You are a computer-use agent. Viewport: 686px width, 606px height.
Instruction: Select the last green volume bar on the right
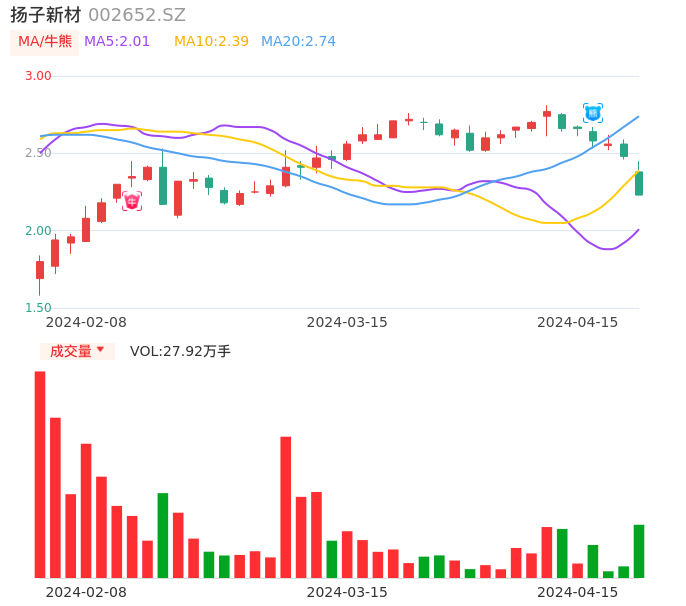(639, 551)
